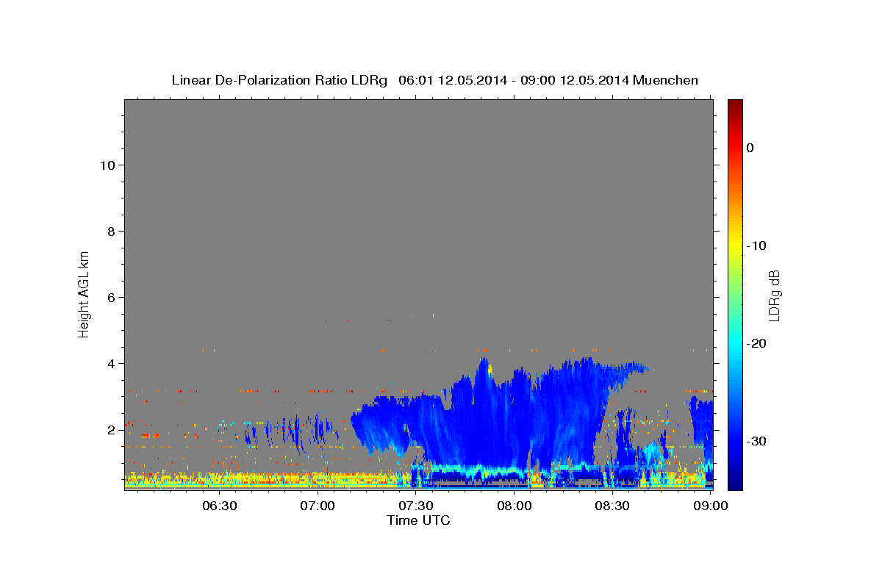Pick the dark blue bottom of colorbar
Screen dimensions: 882x588
tap(735, 481)
